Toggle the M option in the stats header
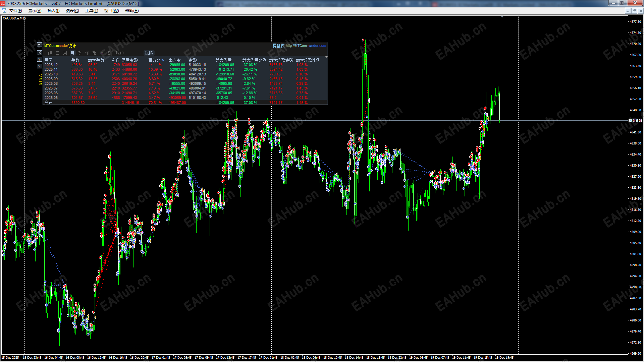 102,53
